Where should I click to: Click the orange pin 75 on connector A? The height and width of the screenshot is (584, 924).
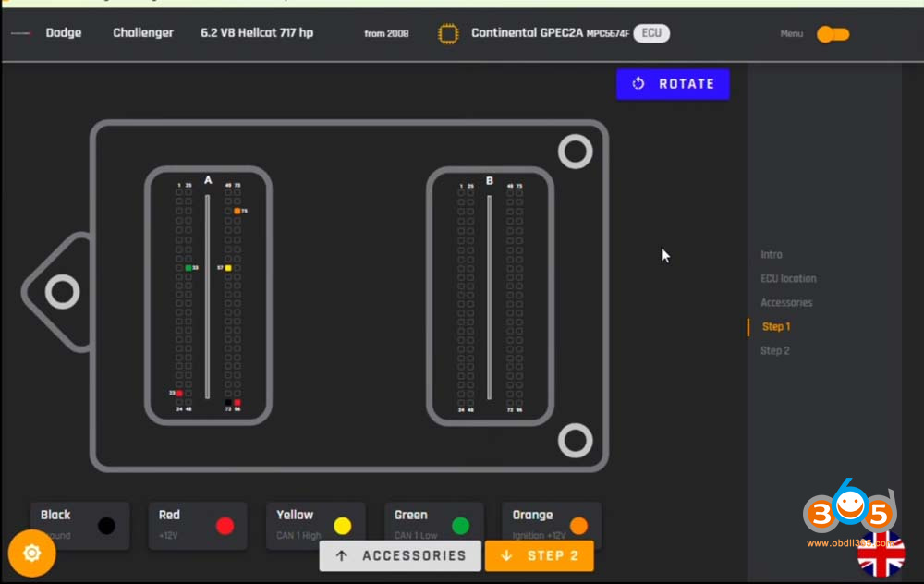[x=237, y=211]
